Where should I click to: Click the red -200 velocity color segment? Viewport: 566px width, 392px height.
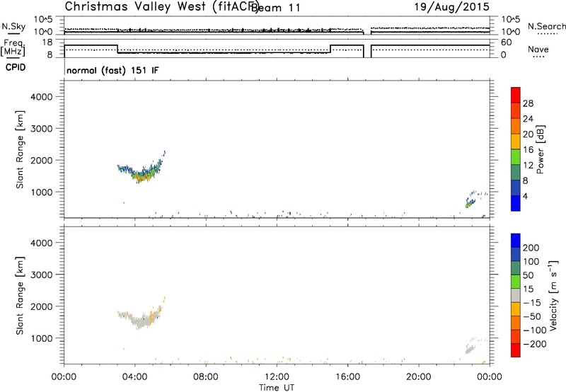[x=516, y=350]
